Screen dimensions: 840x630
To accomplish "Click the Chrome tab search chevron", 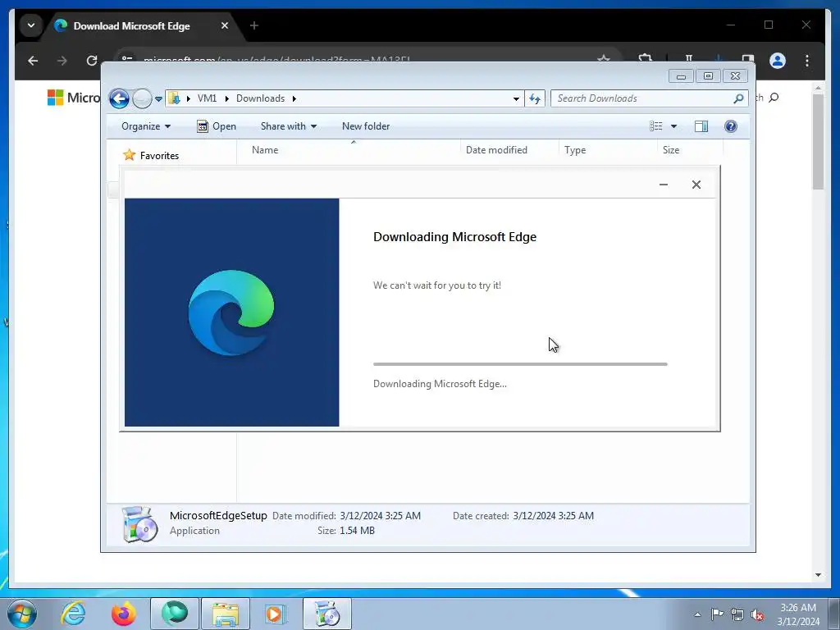I will click(31, 25).
